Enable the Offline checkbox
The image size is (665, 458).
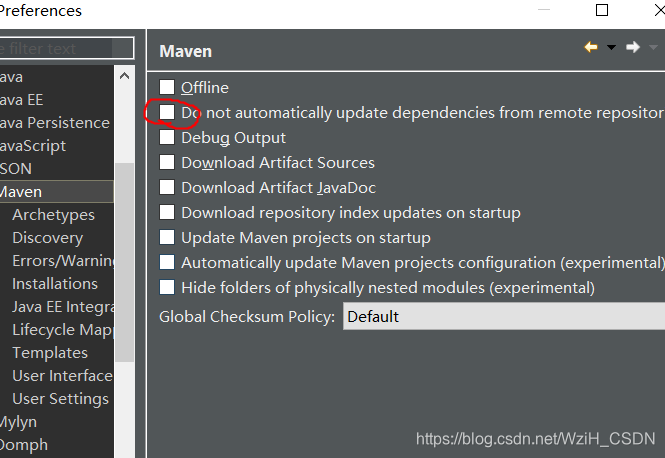pos(167,87)
